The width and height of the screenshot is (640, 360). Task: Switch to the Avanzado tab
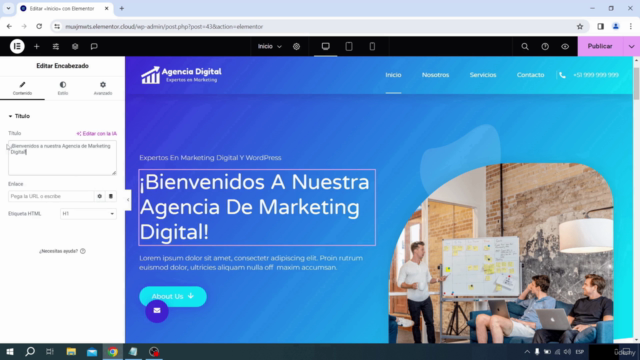103,88
